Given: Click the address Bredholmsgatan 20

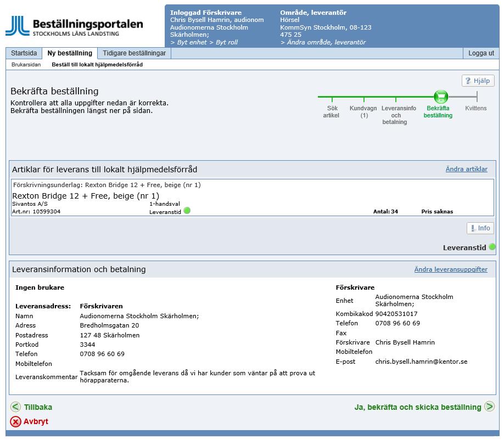Looking at the screenshot, I should pyautogui.click(x=109, y=325).
